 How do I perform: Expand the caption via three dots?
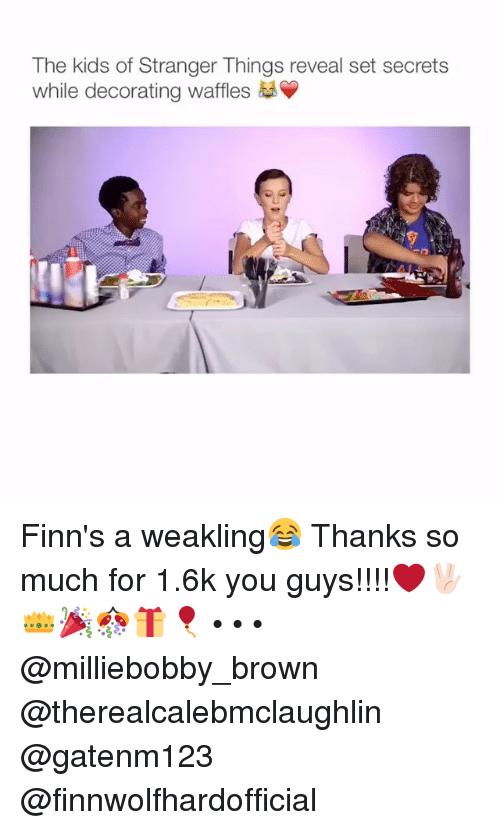click(237, 624)
